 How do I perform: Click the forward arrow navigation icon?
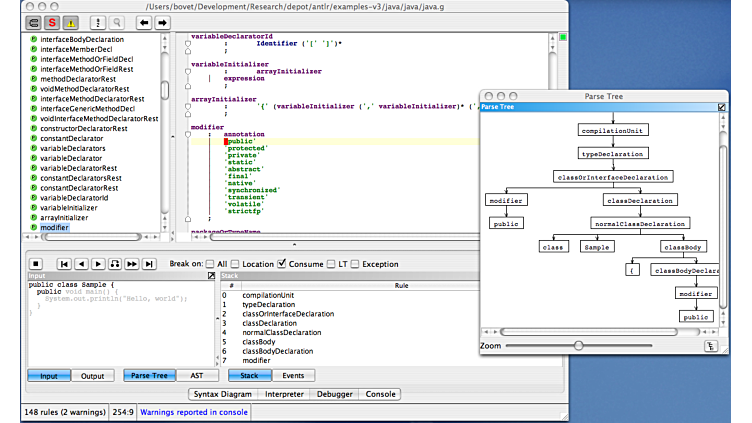click(x=162, y=21)
